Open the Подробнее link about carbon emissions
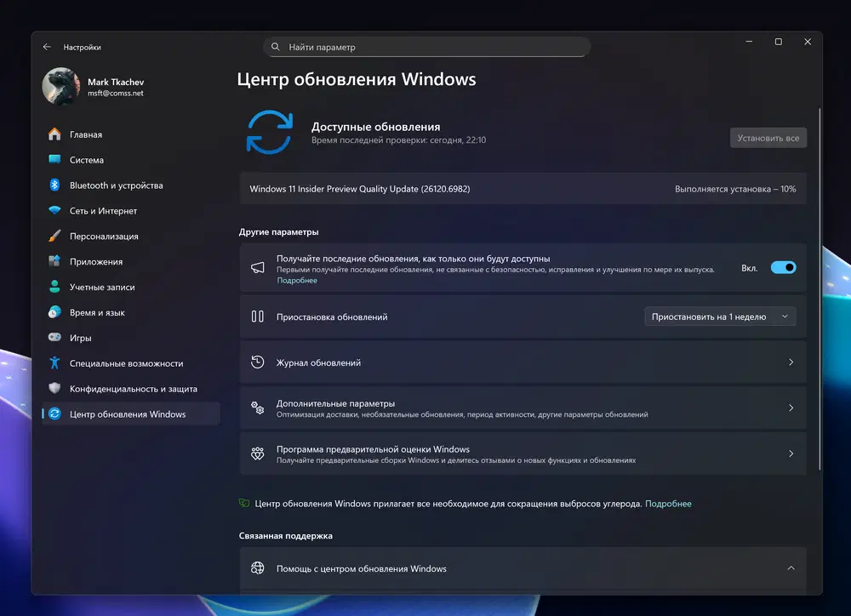This screenshot has width=851, height=616. 669,504
